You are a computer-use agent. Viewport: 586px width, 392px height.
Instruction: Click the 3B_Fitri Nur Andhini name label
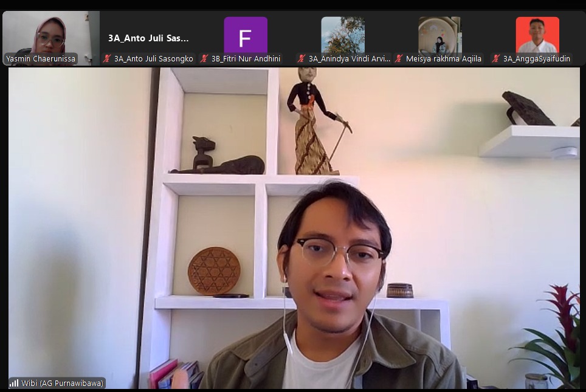tap(246, 59)
